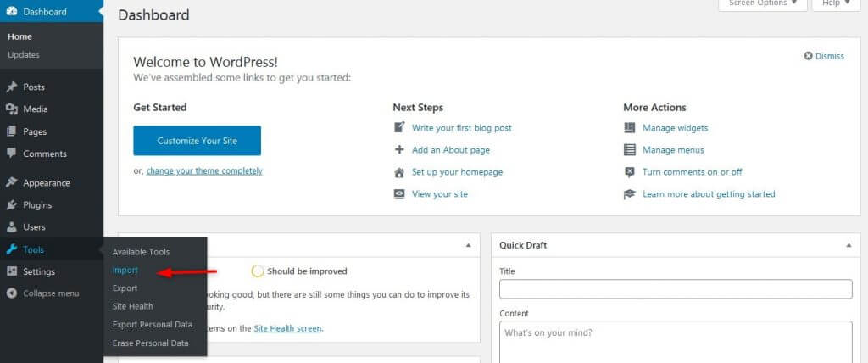Click the Should be improved status indicator
Screen dimensions: 868x363
tap(299, 271)
